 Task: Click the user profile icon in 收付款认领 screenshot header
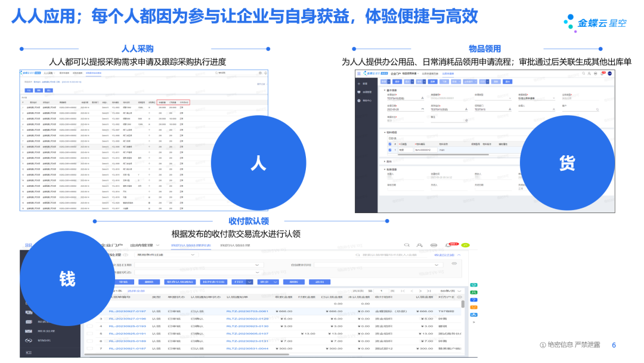[x=419, y=245]
